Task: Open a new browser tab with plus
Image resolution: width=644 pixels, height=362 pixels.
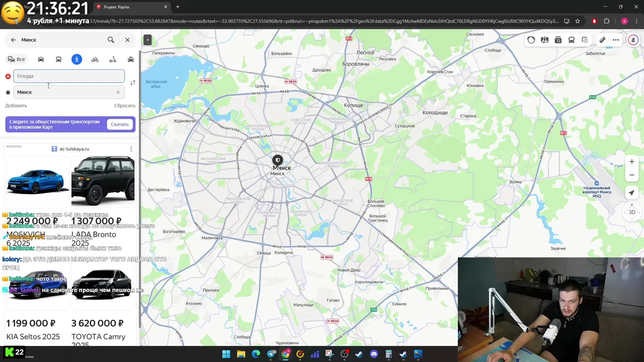Action: (178, 7)
